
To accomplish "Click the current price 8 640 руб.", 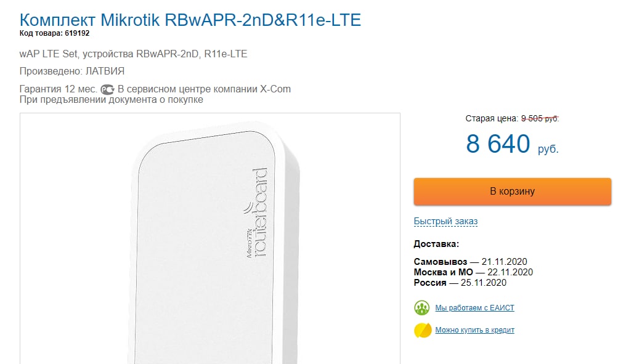I will click(512, 145).
